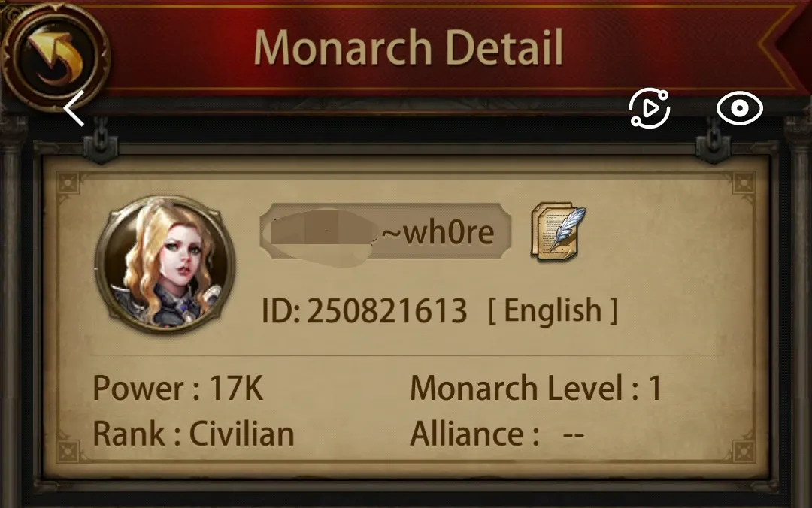Toggle the white eye visibility icon
The width and height of the screenshot is (812, 508).
740,108
